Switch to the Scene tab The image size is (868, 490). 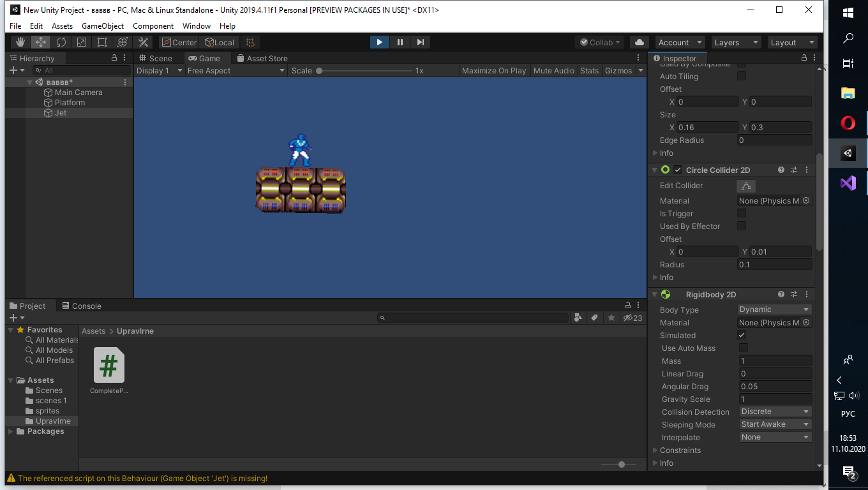click(x=155, y=58)
